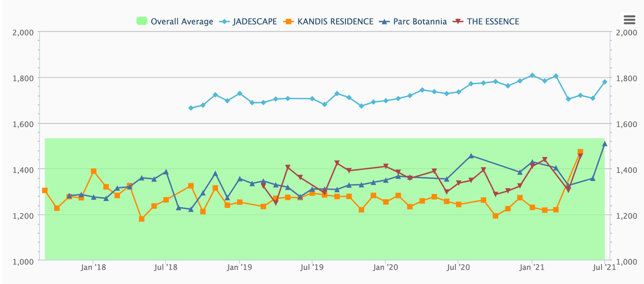Click the first THE ESSENCE data point
This screenshot has width=644, height=284.
pyautogui.click(x=264, y=185)
